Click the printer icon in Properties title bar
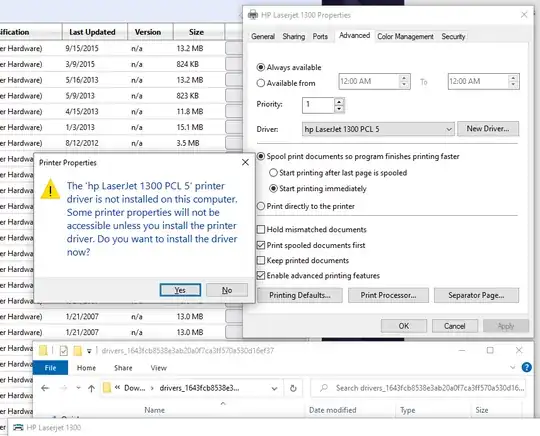 tap(253, 15)
